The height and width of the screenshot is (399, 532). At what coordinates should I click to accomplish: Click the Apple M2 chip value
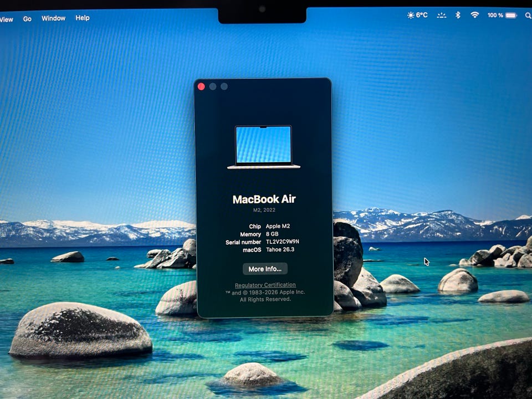coord(278,227)
